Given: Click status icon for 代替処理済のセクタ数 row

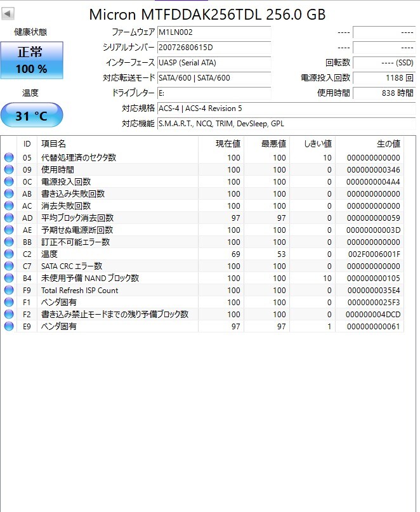Looking at the screenshot, I should [9, 157].
